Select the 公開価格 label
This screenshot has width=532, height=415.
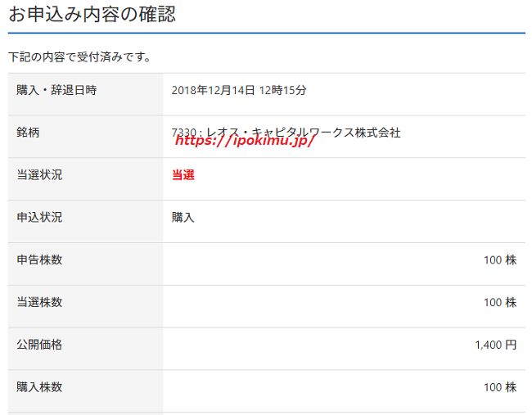point(39,345)
